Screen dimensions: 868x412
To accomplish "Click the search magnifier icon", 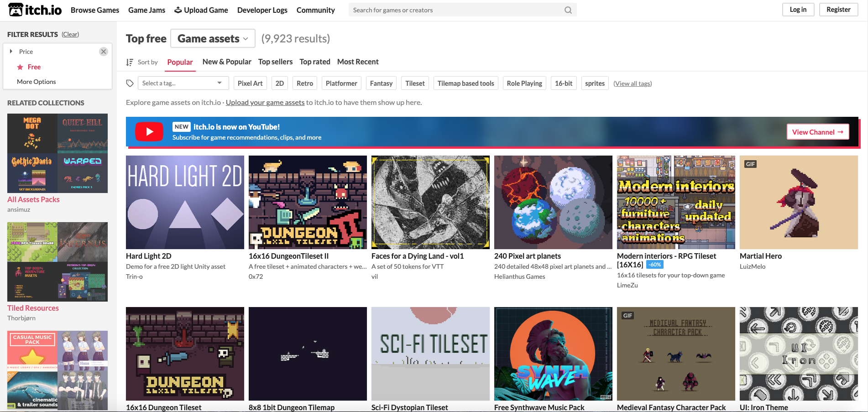I will click(568, 10).
